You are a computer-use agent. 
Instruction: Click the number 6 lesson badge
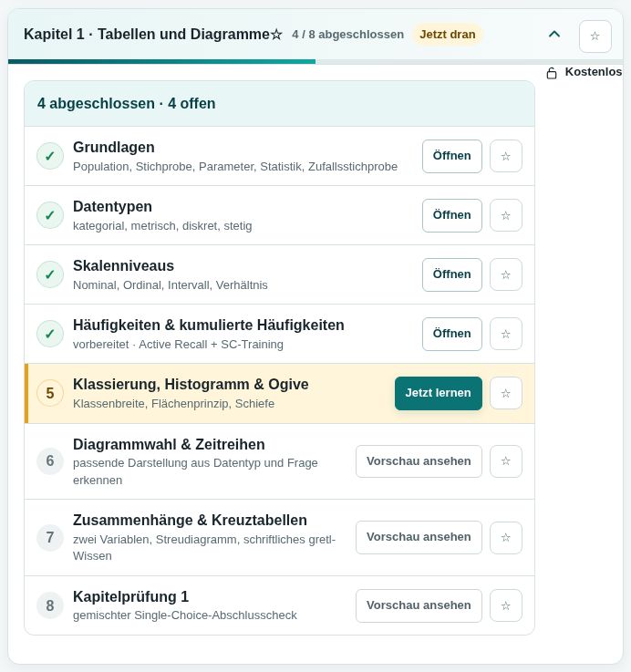50,460
